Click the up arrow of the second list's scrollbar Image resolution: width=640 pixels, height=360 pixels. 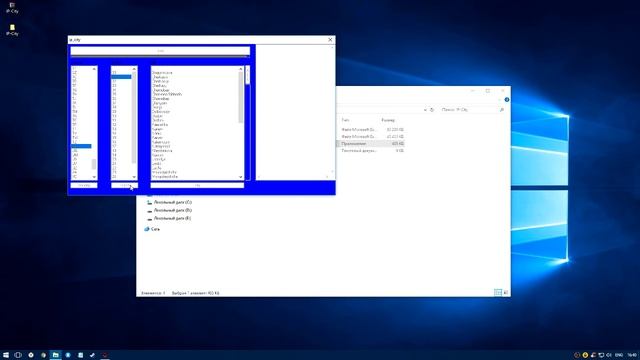pos(134,69)
